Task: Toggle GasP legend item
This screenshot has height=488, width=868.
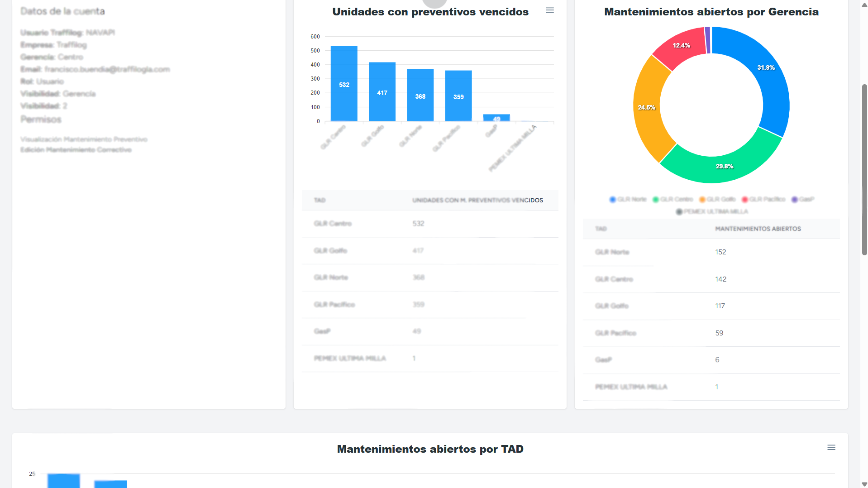Action: pyautogui.click(x=803, y=200)
